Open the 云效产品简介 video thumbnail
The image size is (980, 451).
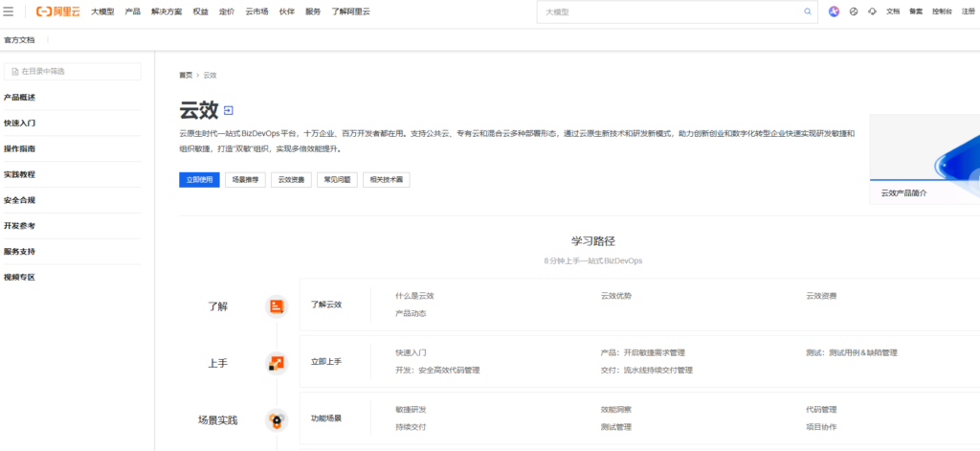924,160
